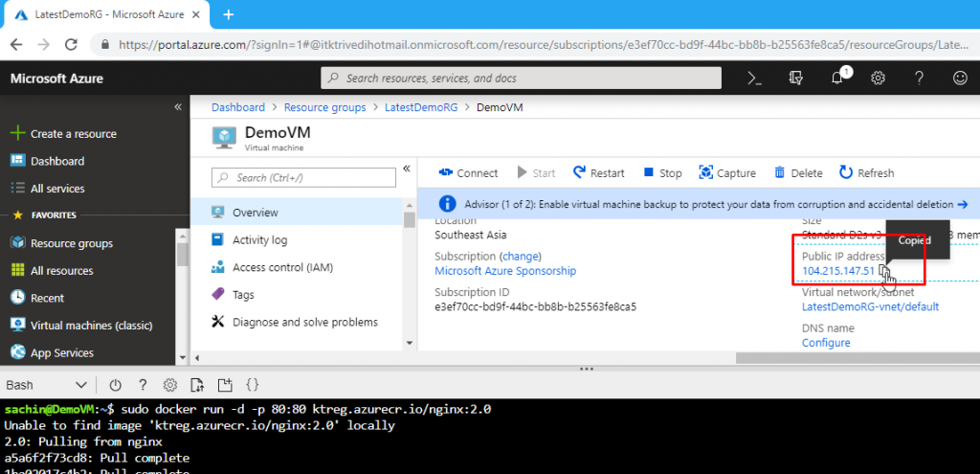Open Cloud Shell help icon
The height and width of the screenshot is (474, 980).
click(143, 385)
